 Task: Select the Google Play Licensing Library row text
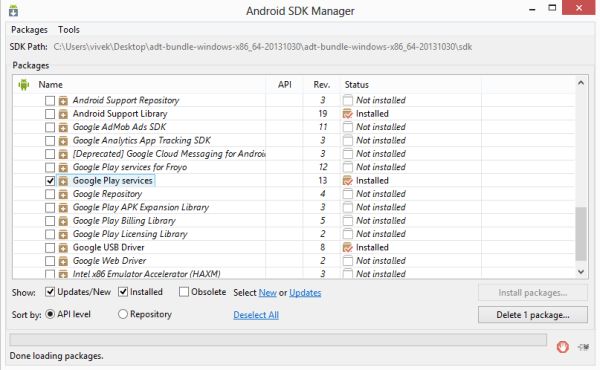coord(130,234)
